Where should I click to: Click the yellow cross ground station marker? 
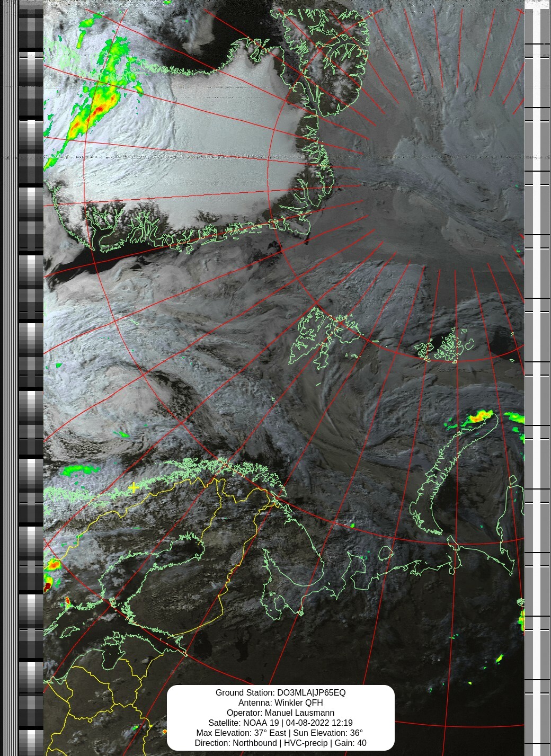[x=134, y=487]
